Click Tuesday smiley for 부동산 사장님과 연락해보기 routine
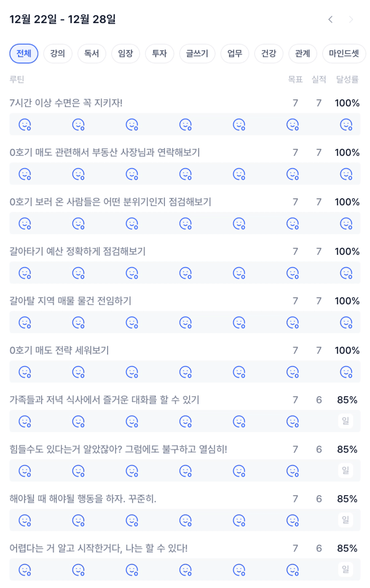Image resolution: width=370 pixels, height=588 pixels. click(x=79, y=174)
